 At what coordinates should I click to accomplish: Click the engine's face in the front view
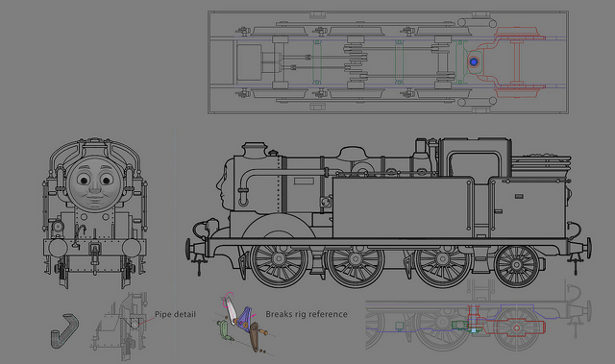click(94, 183)
